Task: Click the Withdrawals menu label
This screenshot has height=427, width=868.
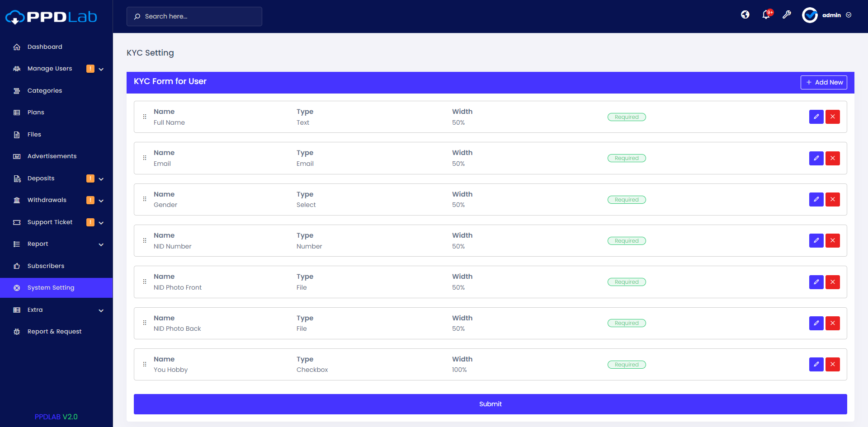Action: coord(47,200)
